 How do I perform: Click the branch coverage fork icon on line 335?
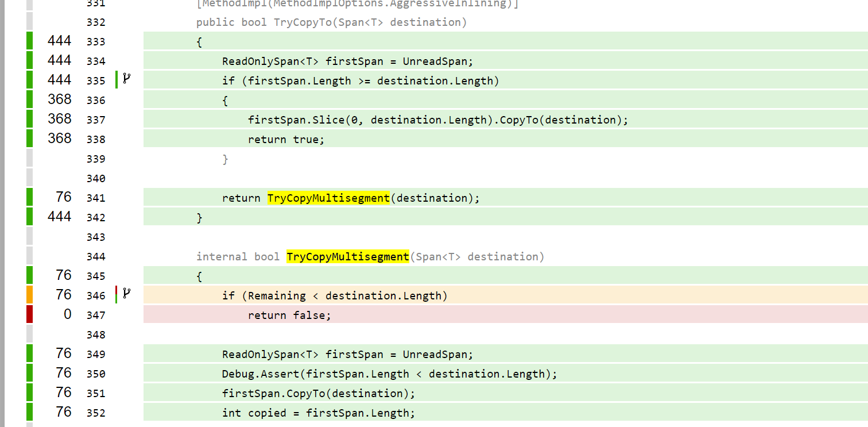[126, 80]
